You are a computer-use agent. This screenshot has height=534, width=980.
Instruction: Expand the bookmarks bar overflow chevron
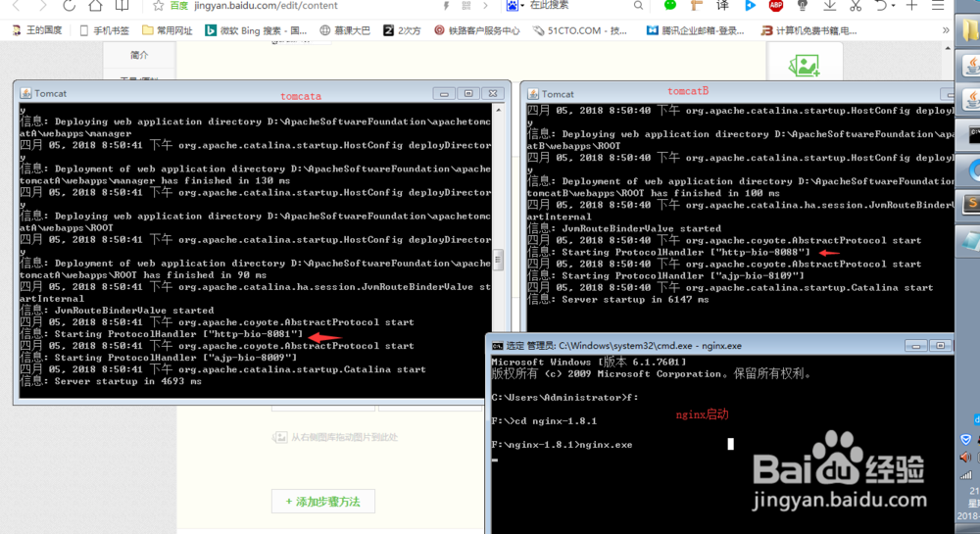tap(946, 30)
